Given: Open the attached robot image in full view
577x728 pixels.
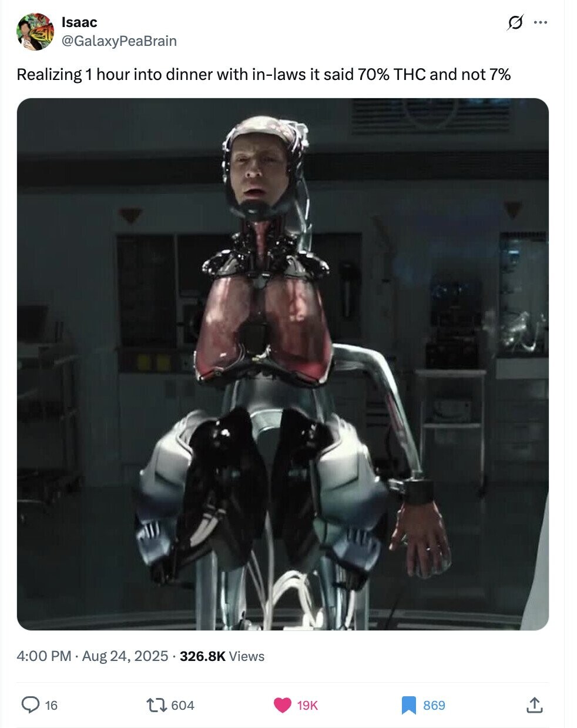Looking at the screenshot, I should click(x=283, y=364).
